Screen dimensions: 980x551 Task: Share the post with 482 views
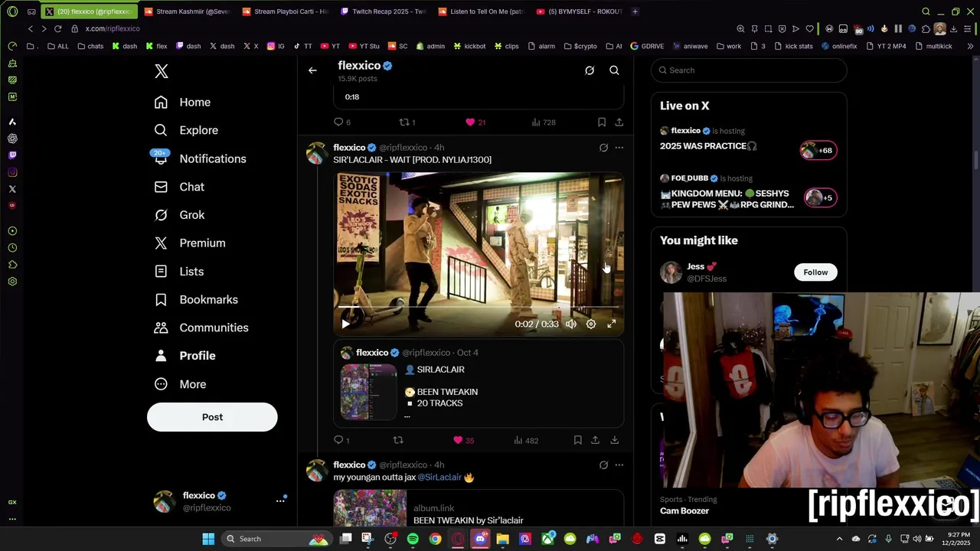(x=595, y=440)
